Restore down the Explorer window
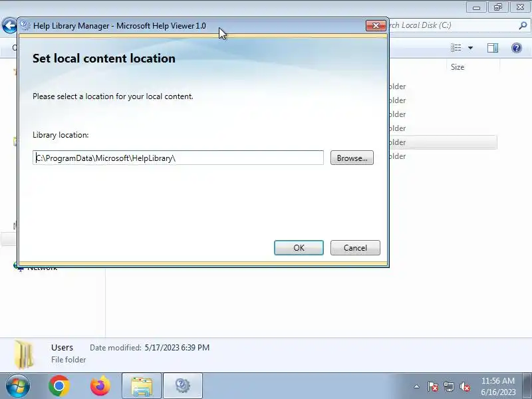The image size is (532, 399). pyautogui.click(x=497, y=7)
